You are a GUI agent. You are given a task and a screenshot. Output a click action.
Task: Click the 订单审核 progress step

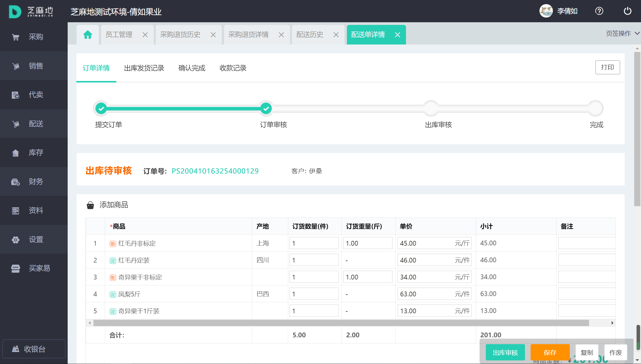click(266, 109)
